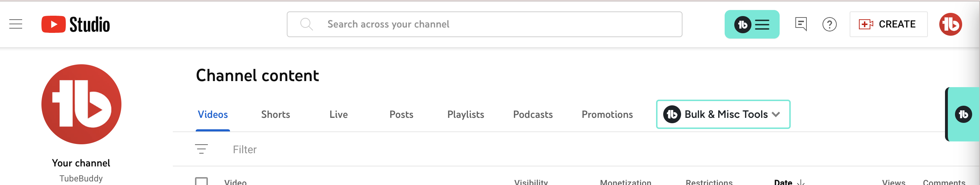Image resolution: width=980 pixels, height=185 pixels.
Task: Click the Views column header
Action: [x=893, y=182]
